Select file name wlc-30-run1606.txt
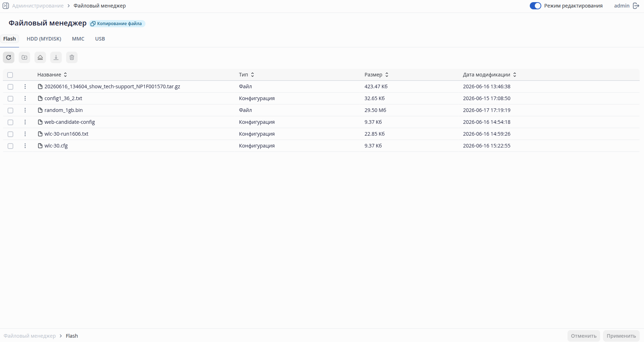 pos(66,134)
